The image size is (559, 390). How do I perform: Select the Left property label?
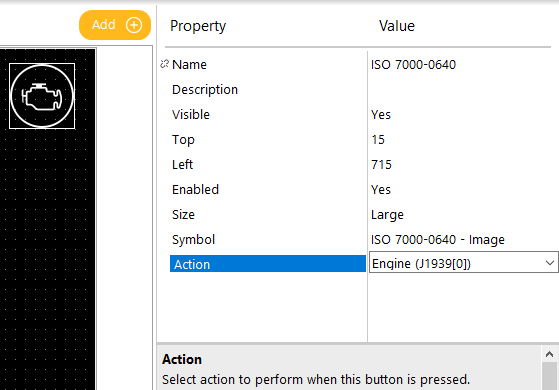(183, 164)
